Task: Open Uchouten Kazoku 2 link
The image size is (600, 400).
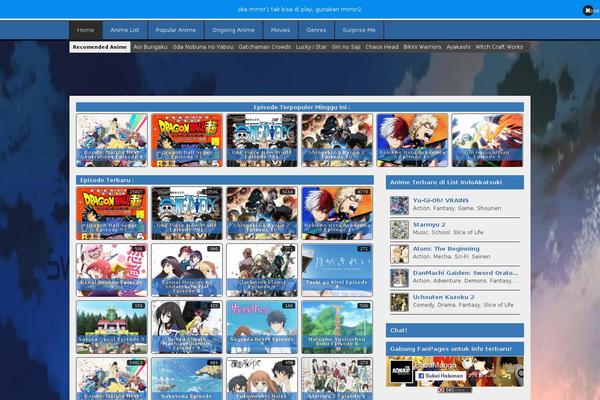Action: point(443,297)
